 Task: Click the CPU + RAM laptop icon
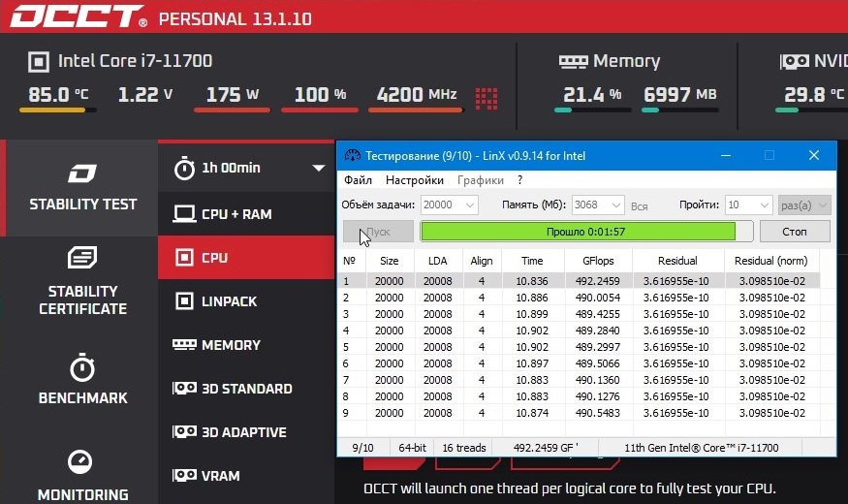click(184, 214)
